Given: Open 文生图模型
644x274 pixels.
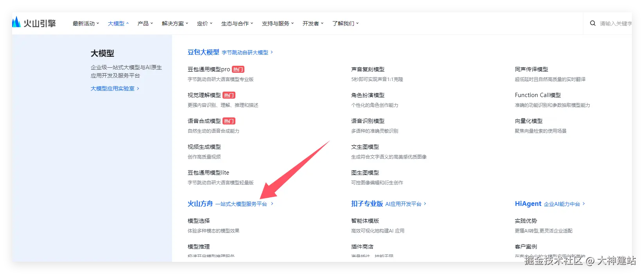Looking at the screenshot, I should coord(365,147).
